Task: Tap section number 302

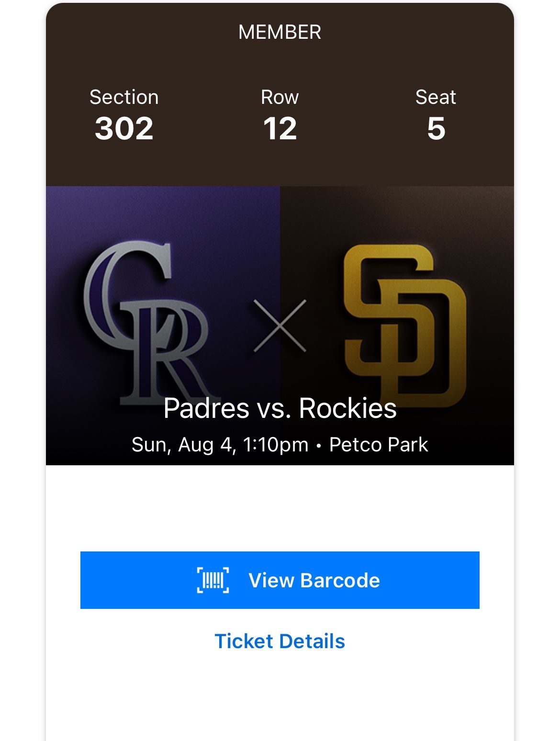Action: click(124, 129)
